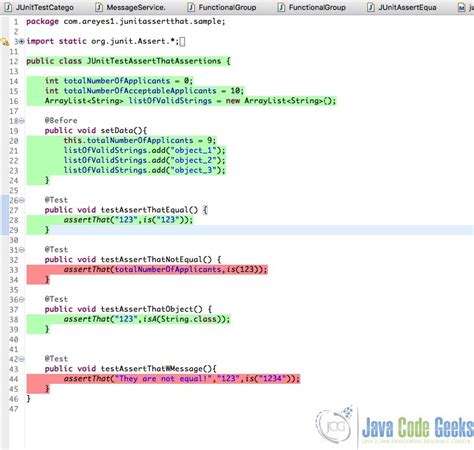474x450 pixels.
Task: Switch to the JUnitTestCatego editor tab
Action: tap(39, 7)
